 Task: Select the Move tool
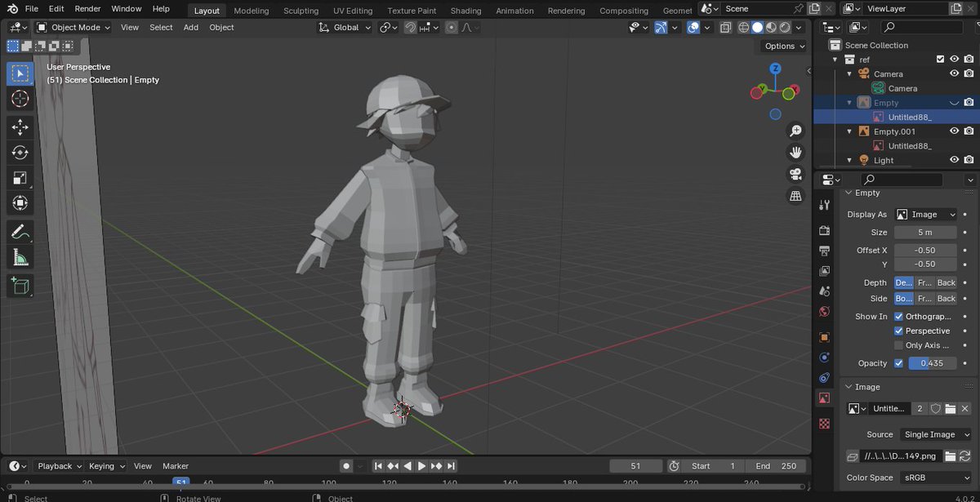click(20, 127)
